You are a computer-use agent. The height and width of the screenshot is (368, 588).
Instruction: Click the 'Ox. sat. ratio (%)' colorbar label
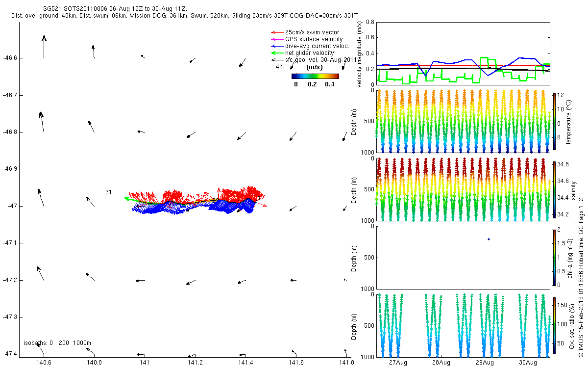point(571,326)
